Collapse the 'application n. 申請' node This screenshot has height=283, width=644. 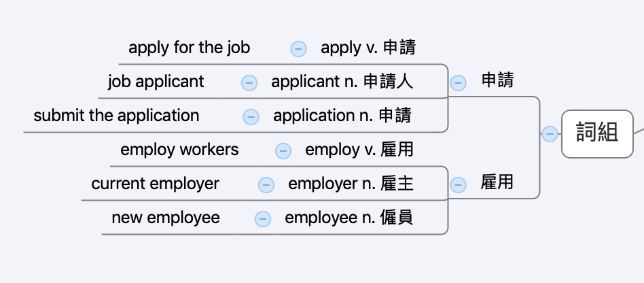click(x=251, y=117)
